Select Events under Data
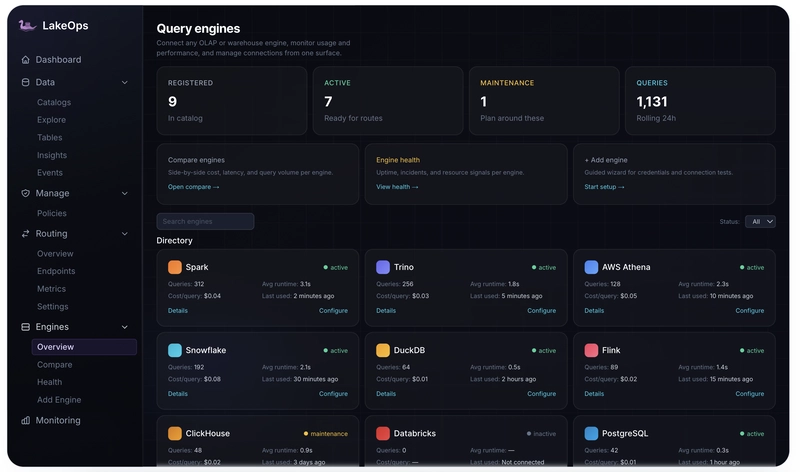The width and height of the screenshot is (800, 472). (x=50, y=173)
